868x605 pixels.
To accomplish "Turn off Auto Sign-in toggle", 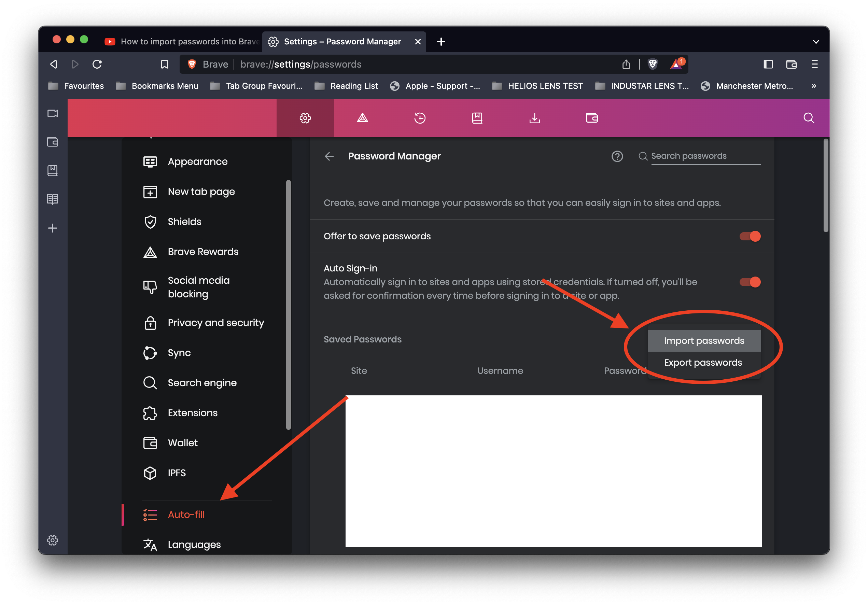I will pos(750,282).
